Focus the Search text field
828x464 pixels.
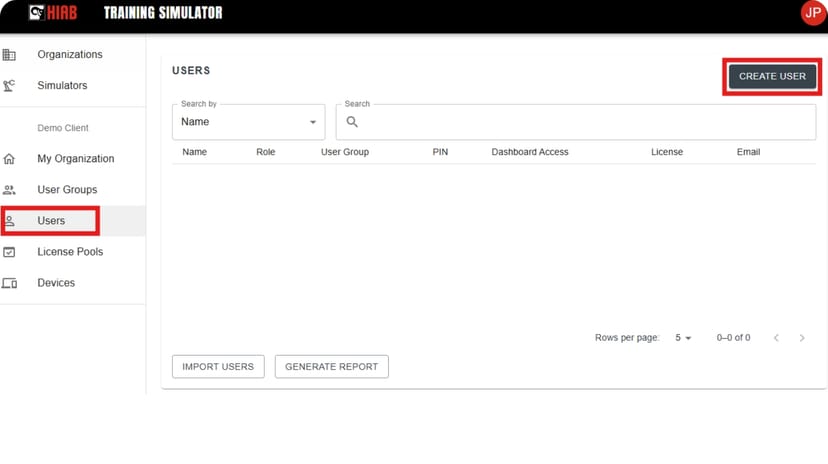[x=576, y=122]
